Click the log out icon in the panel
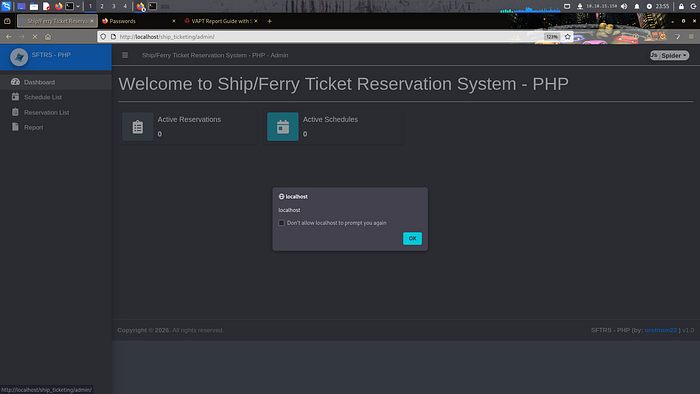This screenshot has width=700, height=394. tap(693, 6)
